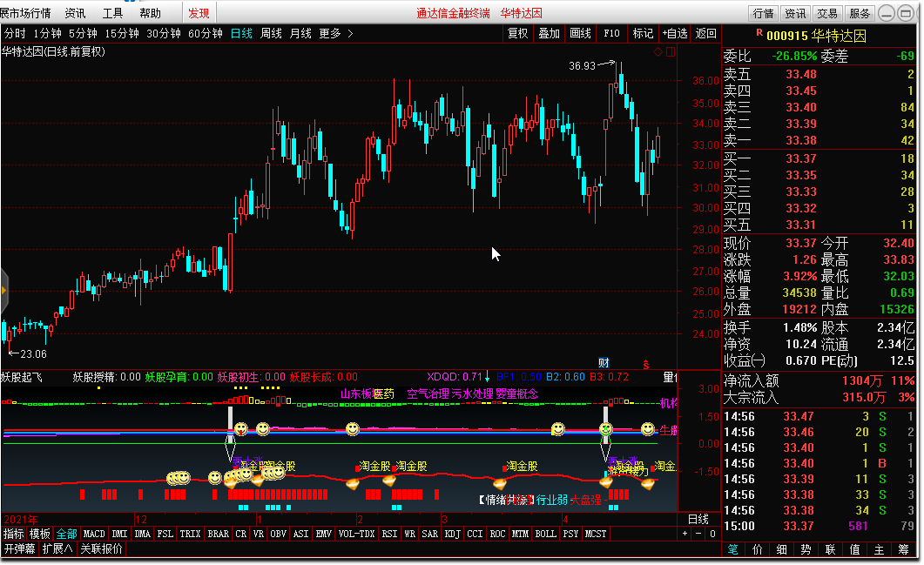Click the 000915 华特达因 stock title
This screenshot has width=924, height=565.
816,36
